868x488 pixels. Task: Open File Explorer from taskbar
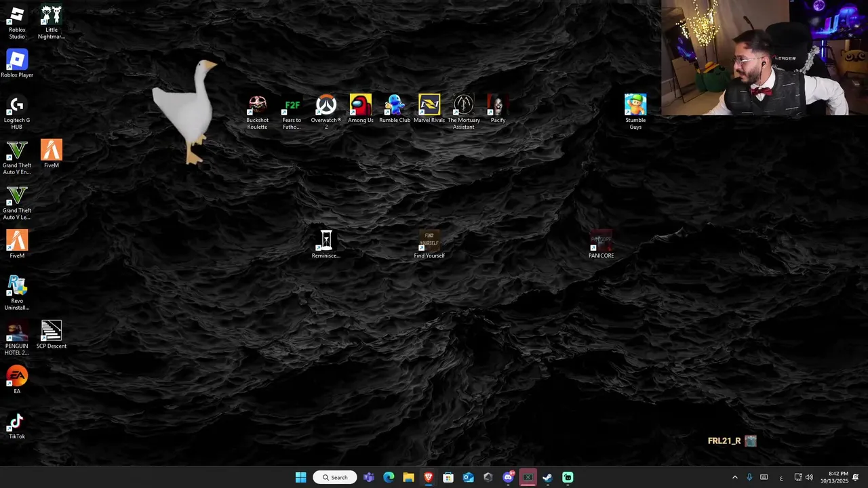pos(408,477)
